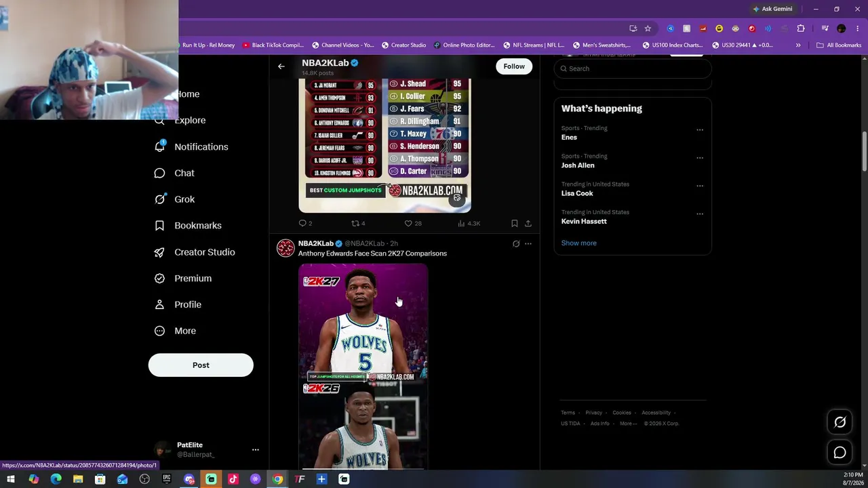This screenshot has height=488, width=868.
Task: Bookmark the rankings post
Action: pos(515,223)
